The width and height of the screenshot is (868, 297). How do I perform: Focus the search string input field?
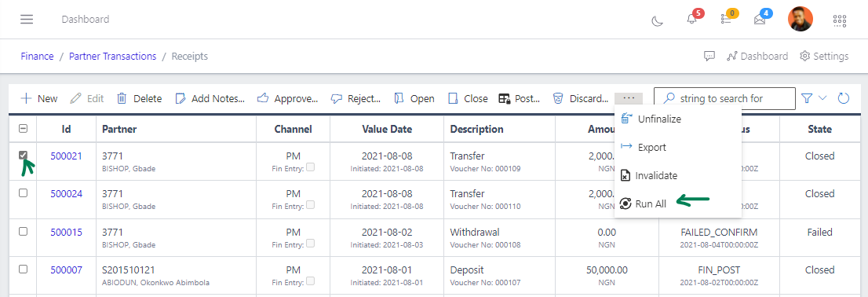point(724,99)
